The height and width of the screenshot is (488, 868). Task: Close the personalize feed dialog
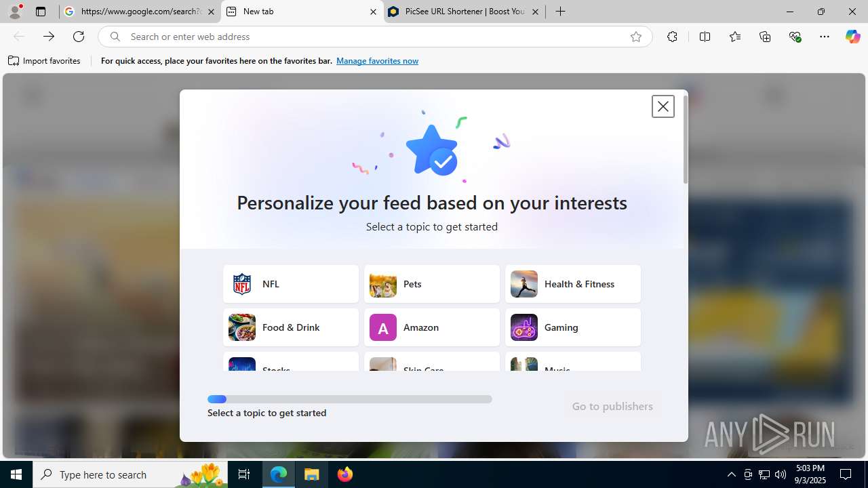[663, 106]
